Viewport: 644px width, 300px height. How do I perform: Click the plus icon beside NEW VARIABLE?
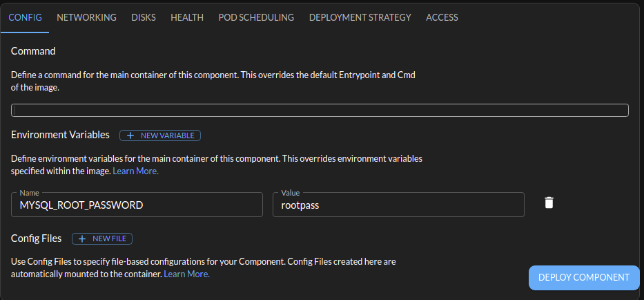pyautogui.click(x=130, y=135)
